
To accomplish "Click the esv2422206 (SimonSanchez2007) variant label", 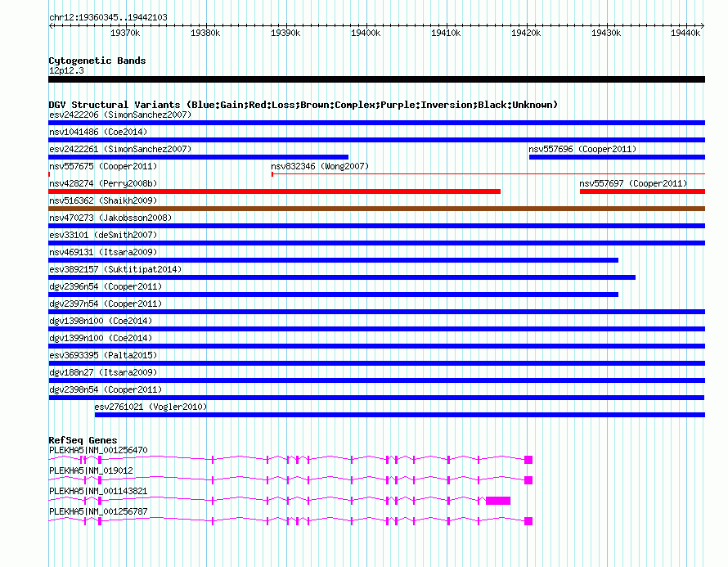I will click(x=120, y=115).
